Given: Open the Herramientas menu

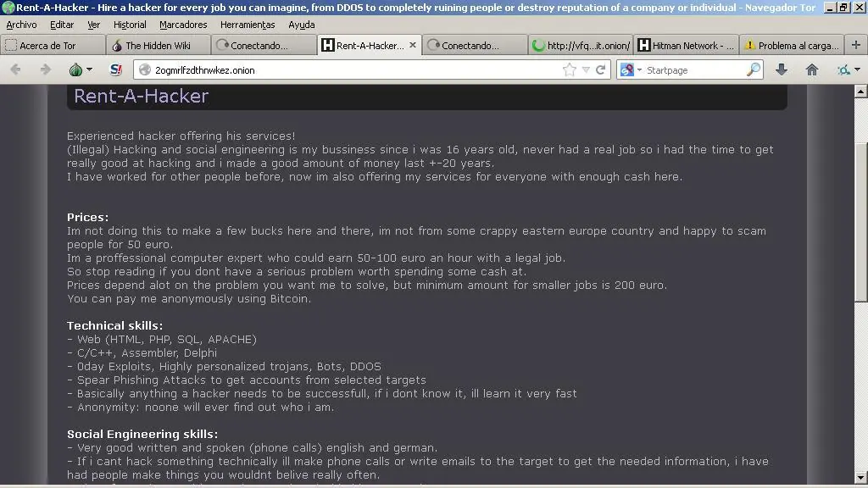Looking at the screenshot, I should point(248,25).
